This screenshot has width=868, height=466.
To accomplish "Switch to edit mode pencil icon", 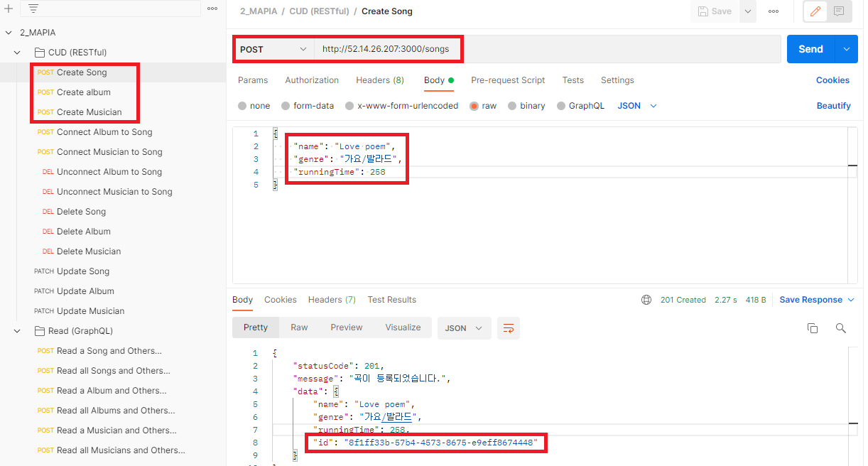I will [815, 11].
